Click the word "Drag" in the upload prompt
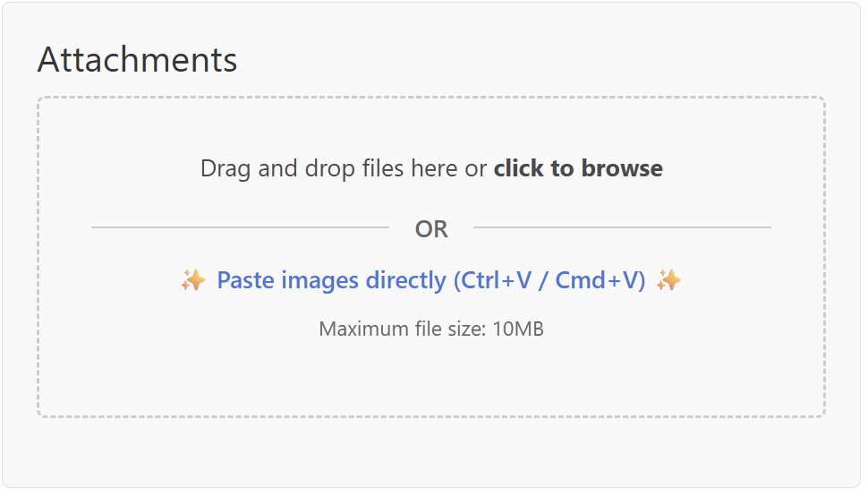Screen dimensions: 868x496 click(x=226, y=168)
